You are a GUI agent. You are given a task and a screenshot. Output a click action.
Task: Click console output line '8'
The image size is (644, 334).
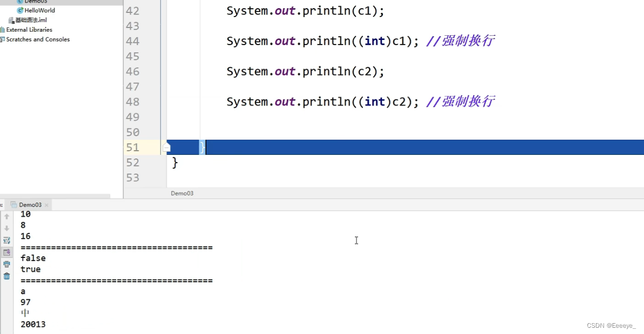click(23, 225)
